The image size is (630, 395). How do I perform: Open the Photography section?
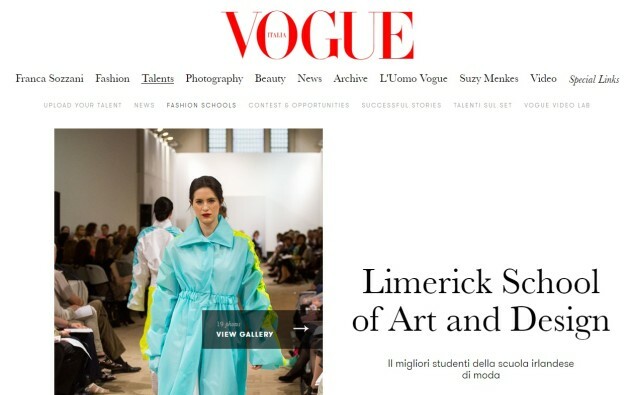tap(214, 79)
